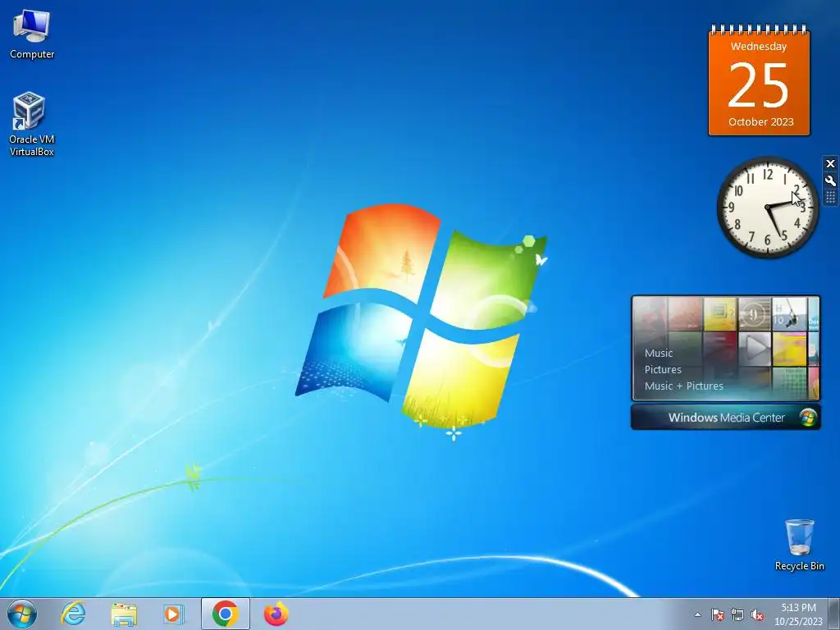840x630 pixels.
Task: Open Windows Explorer from the taskbar
Action: 123,614
